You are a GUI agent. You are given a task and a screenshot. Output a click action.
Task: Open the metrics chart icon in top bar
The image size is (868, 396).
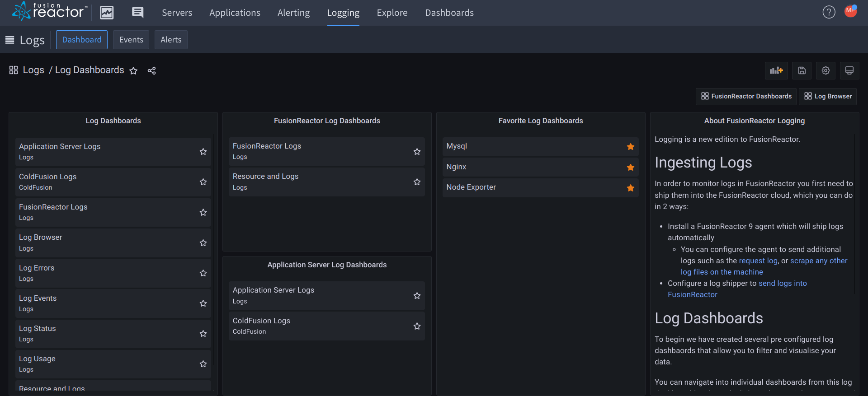click(107, 13)
